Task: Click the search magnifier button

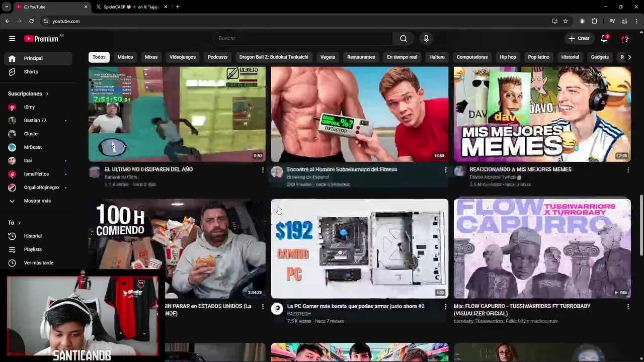Action: (404, 39)
